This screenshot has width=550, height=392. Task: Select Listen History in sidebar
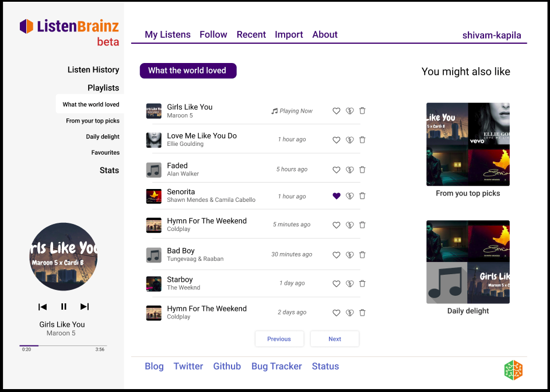pos(93,69)
